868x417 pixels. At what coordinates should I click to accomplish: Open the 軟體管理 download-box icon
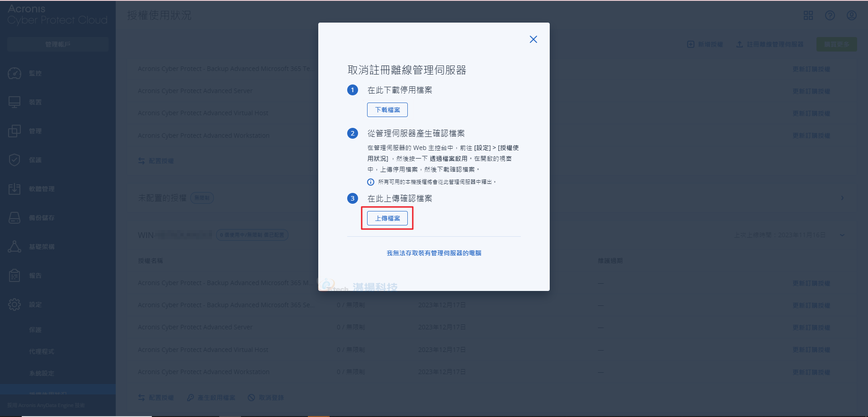click(x=14, y=189)
